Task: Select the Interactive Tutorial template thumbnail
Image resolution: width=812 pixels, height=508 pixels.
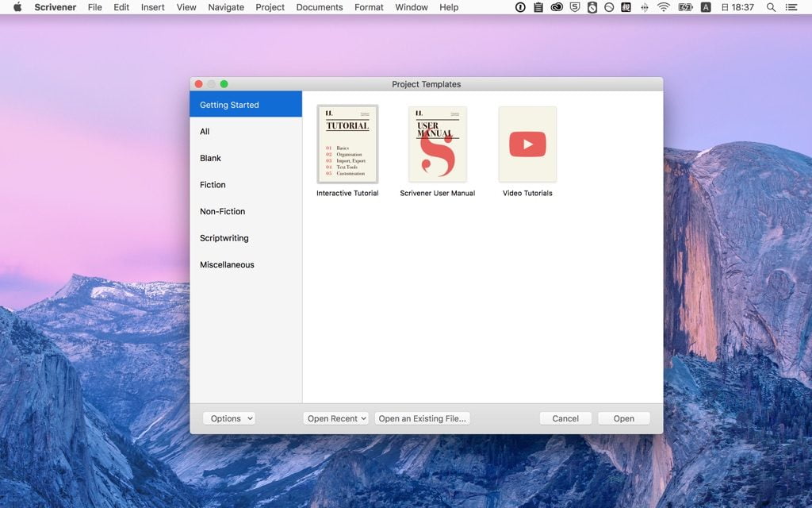Action: pyautogui.click(x=347, y=144)
